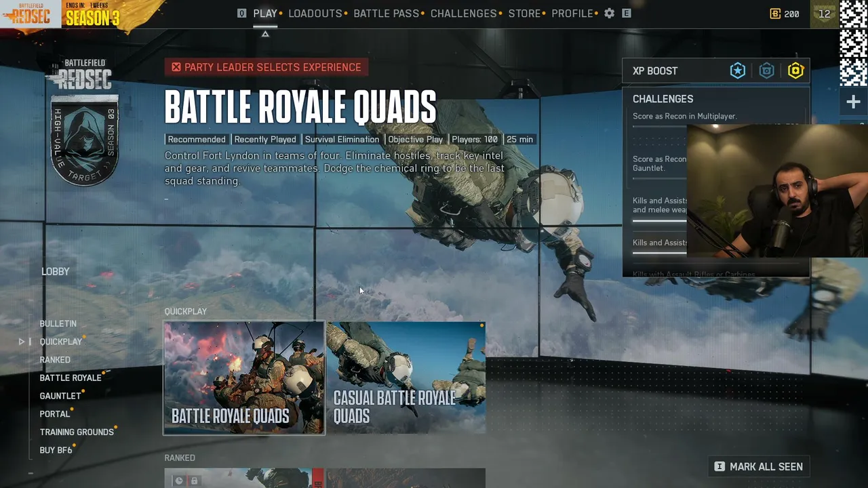Click the RANKED section heading above cards
The image size is (868, 488).
click(180, 457)
